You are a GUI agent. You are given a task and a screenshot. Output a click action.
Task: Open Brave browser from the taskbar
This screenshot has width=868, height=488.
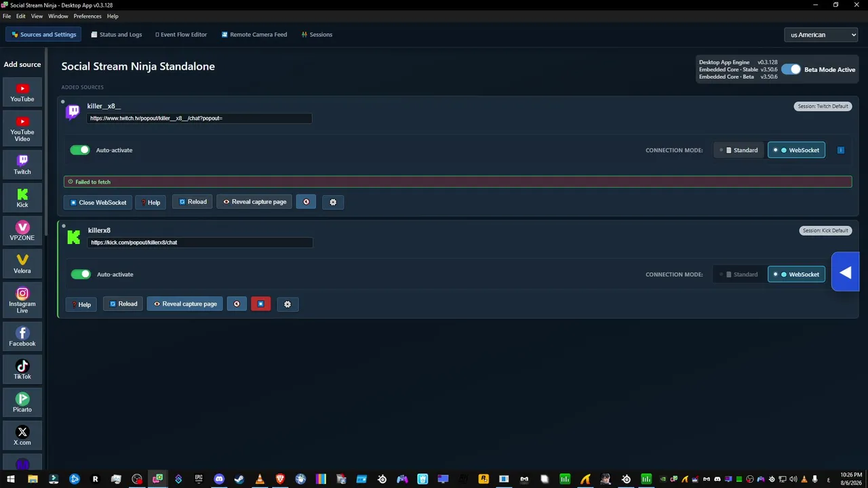click(280, 479)
